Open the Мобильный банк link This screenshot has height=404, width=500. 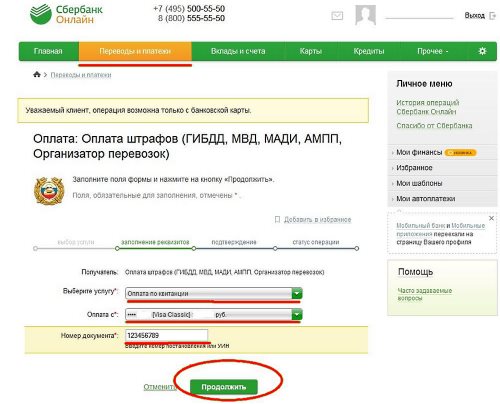tap(420, 225)
